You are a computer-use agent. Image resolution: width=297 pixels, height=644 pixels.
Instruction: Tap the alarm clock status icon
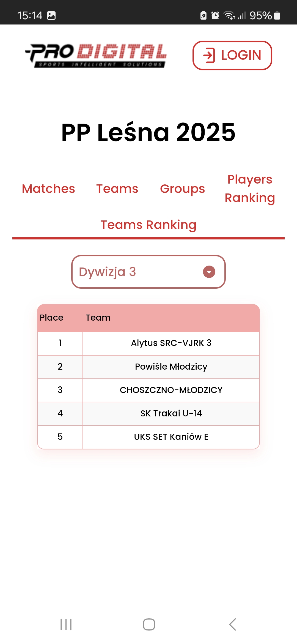point(215,15)
